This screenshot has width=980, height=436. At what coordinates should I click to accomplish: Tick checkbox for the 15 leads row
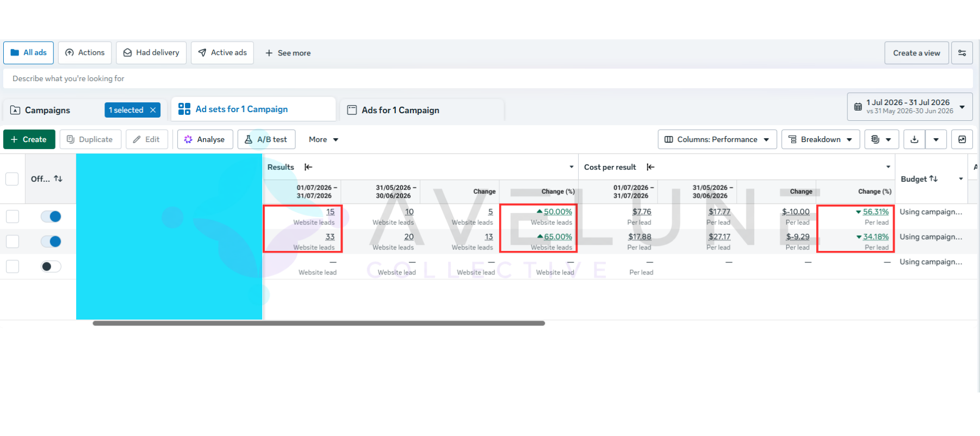click(x=12, y=217)
